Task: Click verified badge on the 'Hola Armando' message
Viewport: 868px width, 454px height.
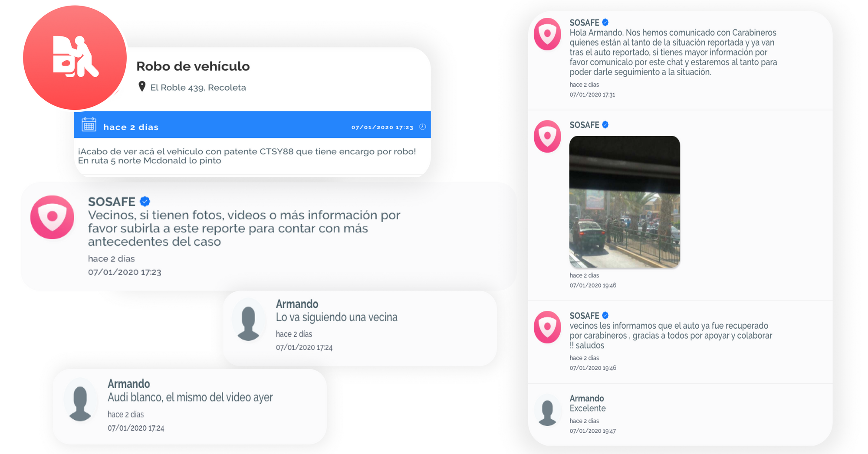Action: (605, 22)
